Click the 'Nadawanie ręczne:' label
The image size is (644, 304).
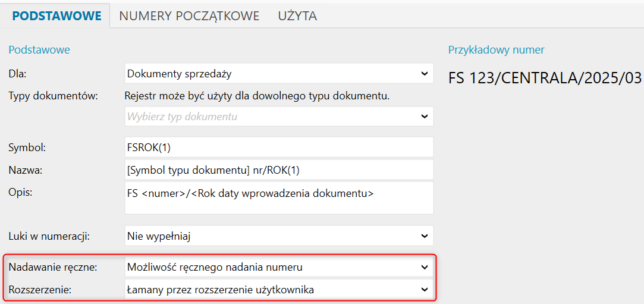pos(53,267)
